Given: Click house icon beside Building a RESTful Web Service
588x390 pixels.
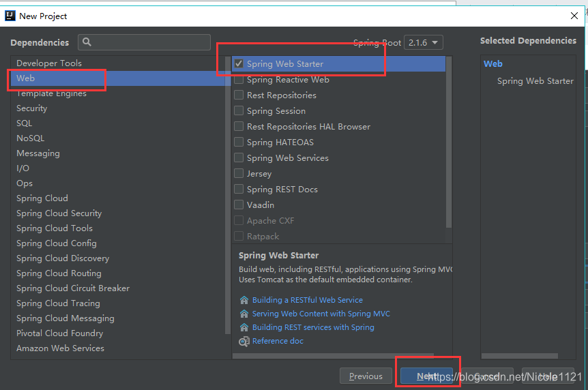Looking at the screenshot, I should [244, 300].
